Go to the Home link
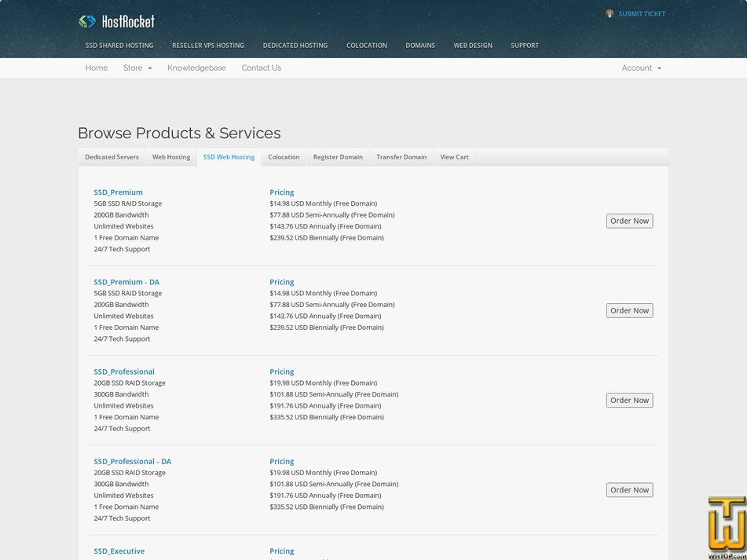This screenshot has height=560, width=747. (97, 68)
